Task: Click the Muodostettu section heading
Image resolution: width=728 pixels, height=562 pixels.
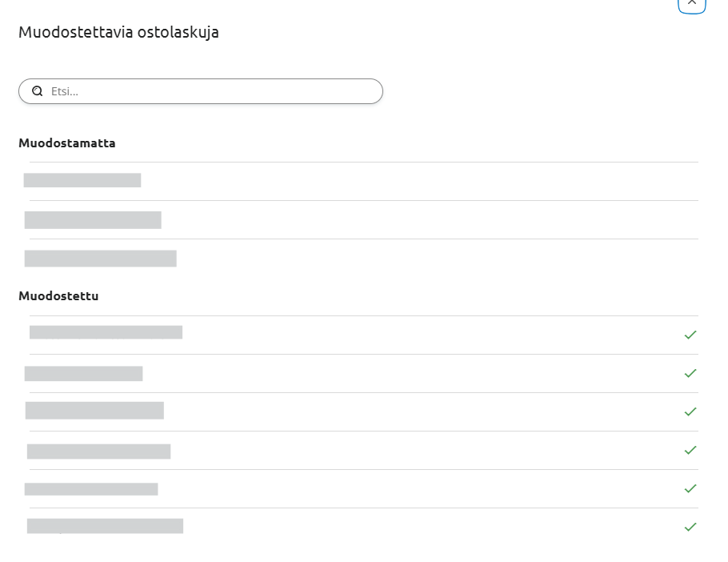Action: pyautogui.click(x=58, y=296)
